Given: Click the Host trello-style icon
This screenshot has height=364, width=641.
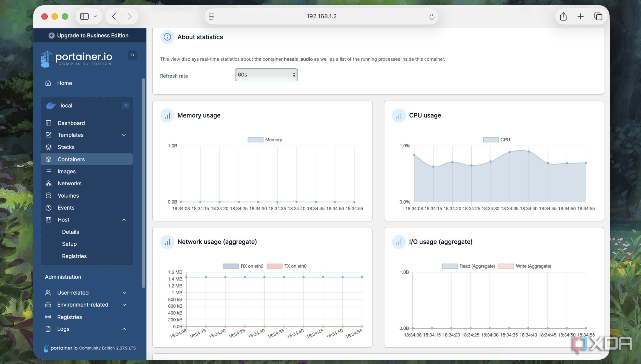Looking at the screenshot, I should click(48, 220).
